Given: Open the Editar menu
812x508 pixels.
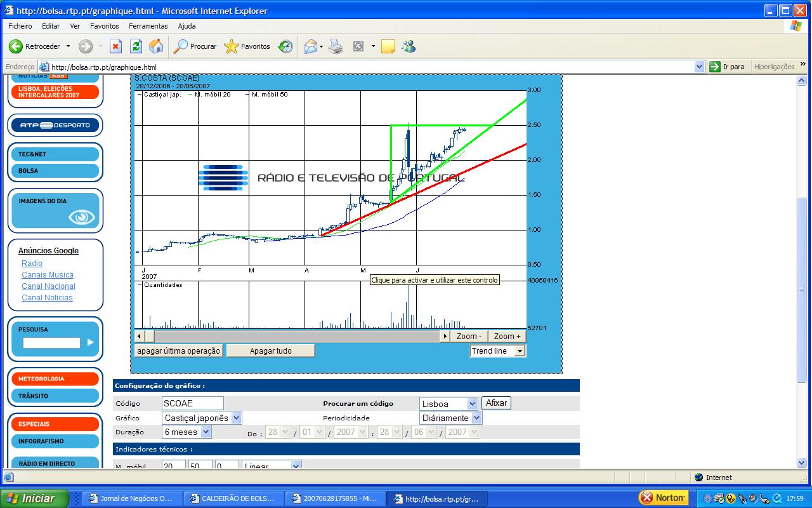Looking at the screenshot, I should click(51, 26).
